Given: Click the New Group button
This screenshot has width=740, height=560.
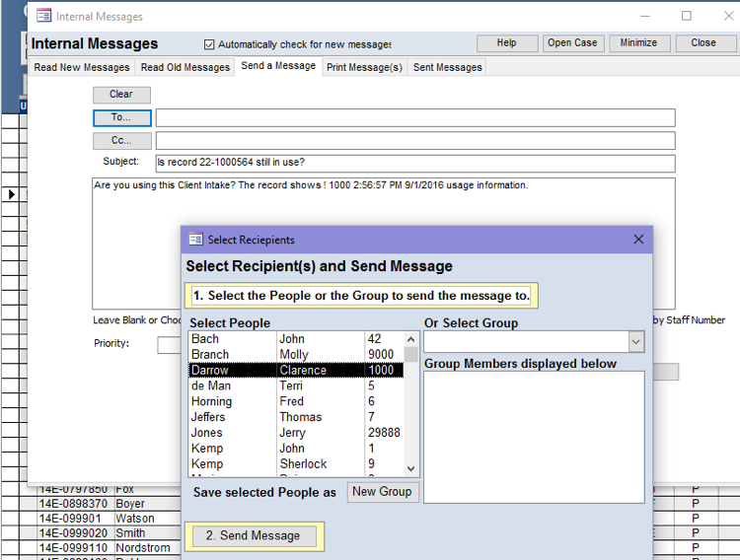Looking at the screenshot, I should [382, 492].
